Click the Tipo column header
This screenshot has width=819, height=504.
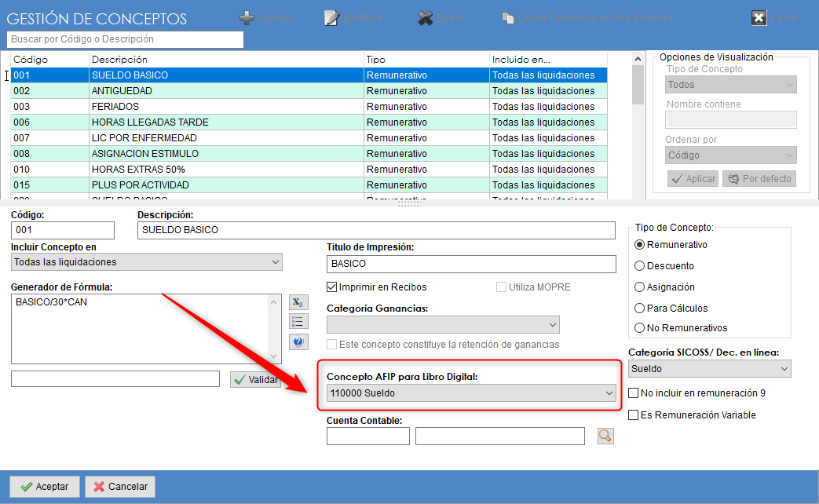[x=426, y=60]
